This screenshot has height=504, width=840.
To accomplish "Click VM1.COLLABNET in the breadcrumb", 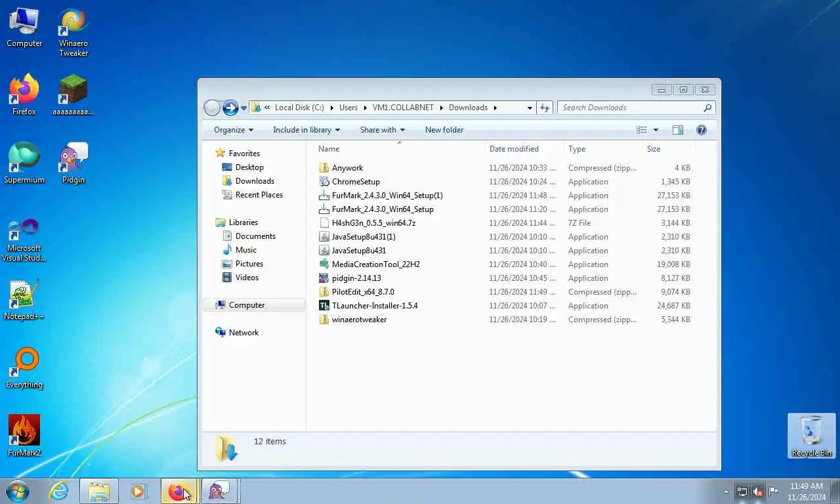I will [x=404, y=108].
